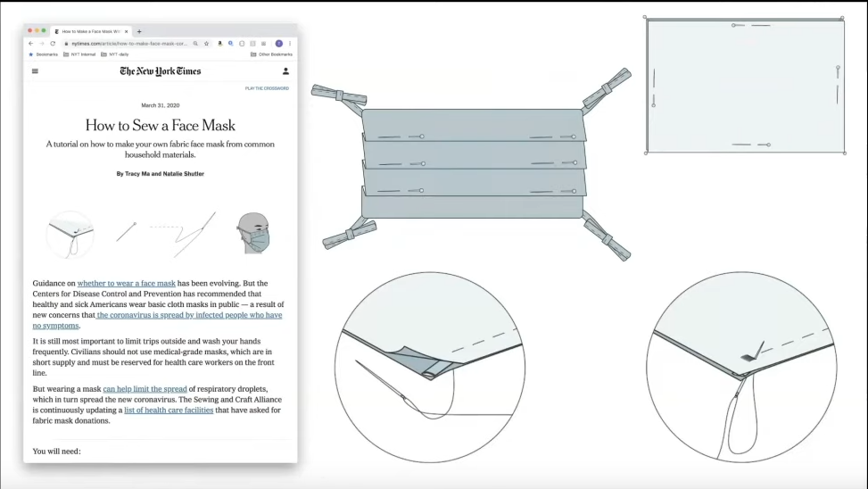Click the circular stitched-corner loop illustration
Screen dimensions: 868x489
pos(742,367)
